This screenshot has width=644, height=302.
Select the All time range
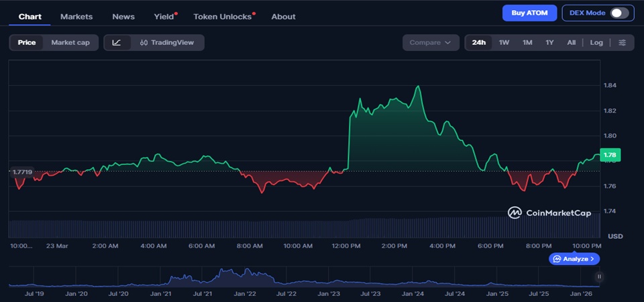pyautogui.click(x=572, y=43)
